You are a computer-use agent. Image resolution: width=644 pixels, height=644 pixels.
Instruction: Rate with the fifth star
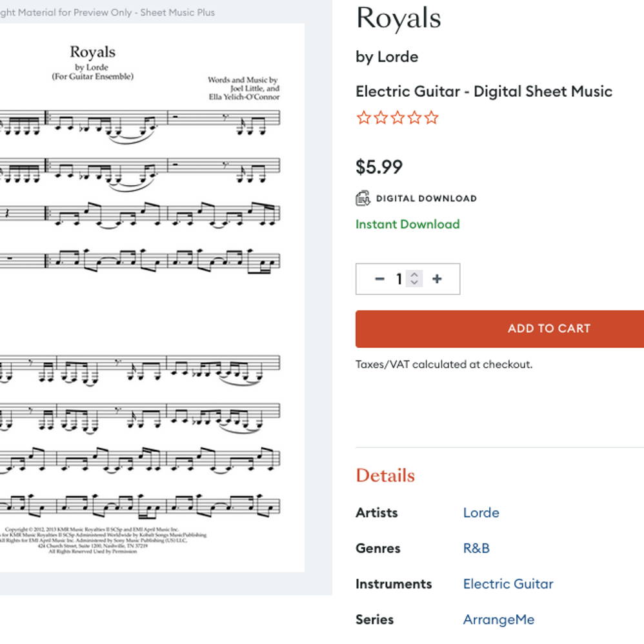tap(431, 117)
